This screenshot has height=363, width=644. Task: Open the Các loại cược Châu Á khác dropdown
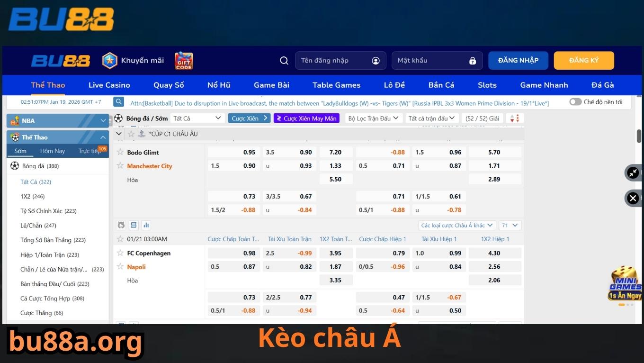pyautogui.click(x=456, y=225)
